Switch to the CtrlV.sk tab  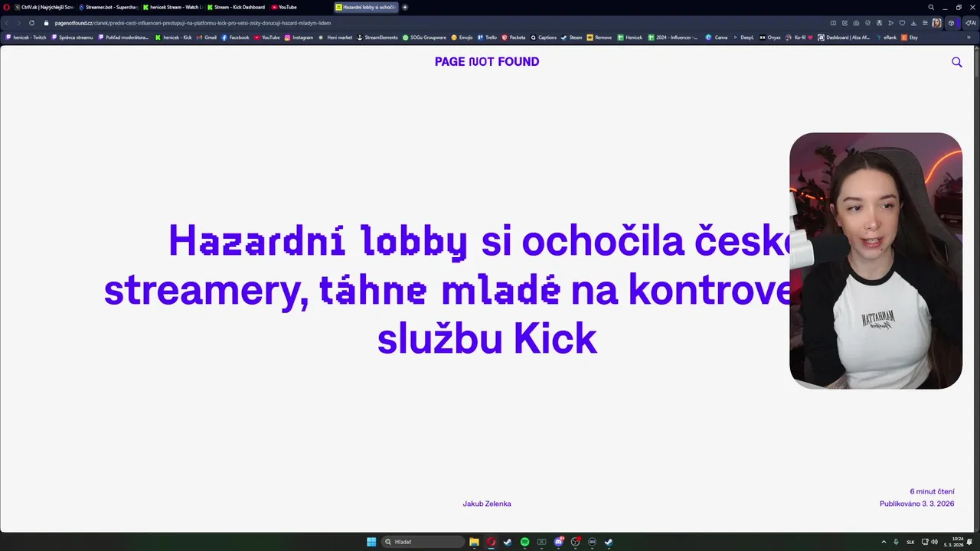tap(44, 7)
